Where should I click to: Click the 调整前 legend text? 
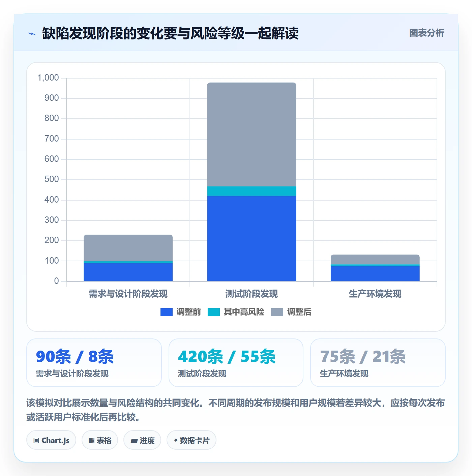(x=189, y=312)
